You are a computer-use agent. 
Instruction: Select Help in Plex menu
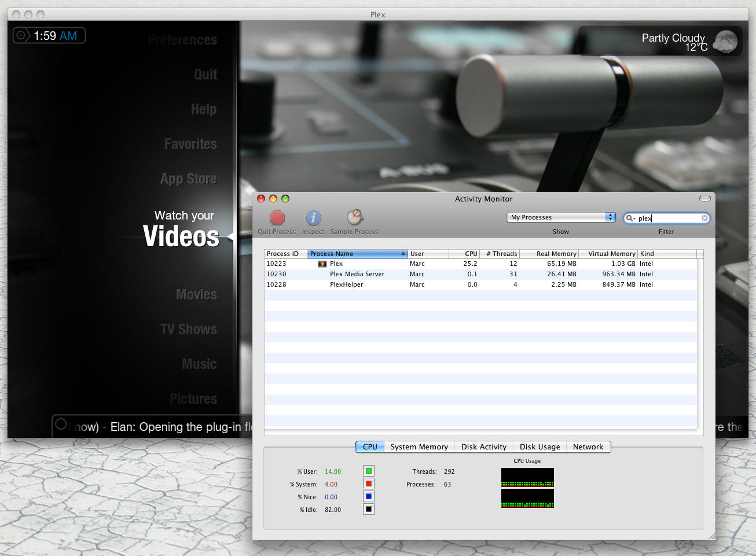click(204, 109)
